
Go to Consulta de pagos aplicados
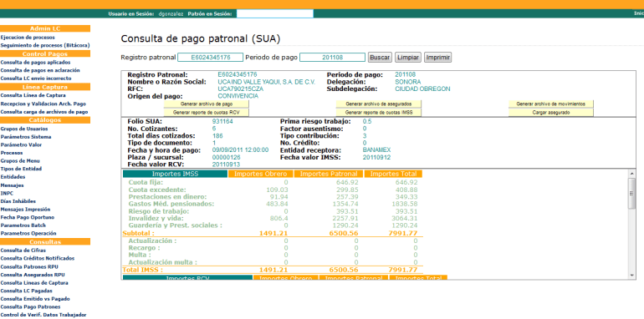35,63
